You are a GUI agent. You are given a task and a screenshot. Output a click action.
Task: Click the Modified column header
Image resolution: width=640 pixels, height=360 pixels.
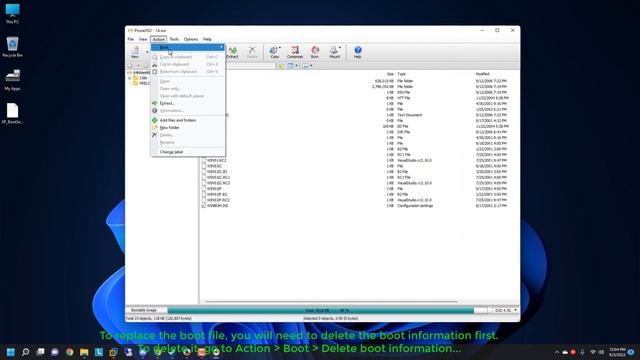(x=482, y=74)
